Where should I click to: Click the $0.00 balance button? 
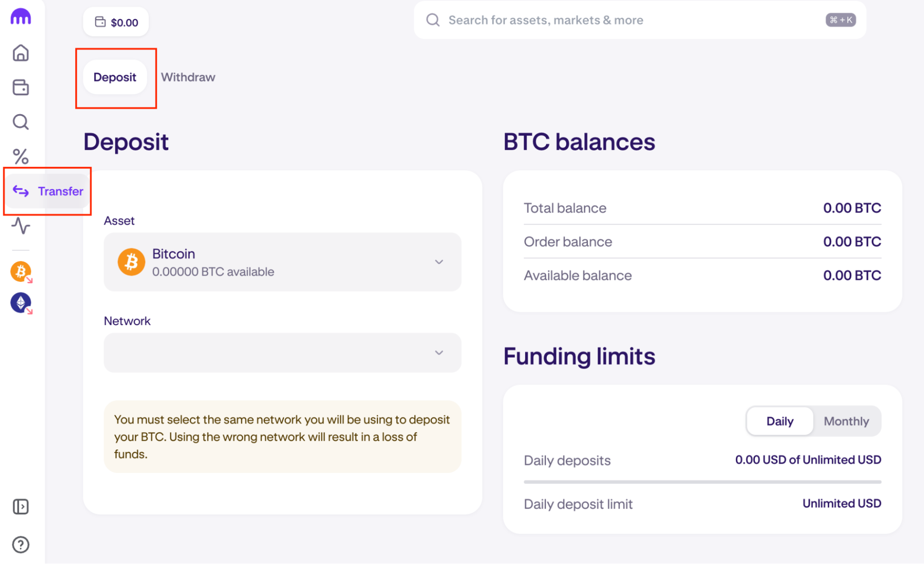pyautogui.click(x=116, y=22)
